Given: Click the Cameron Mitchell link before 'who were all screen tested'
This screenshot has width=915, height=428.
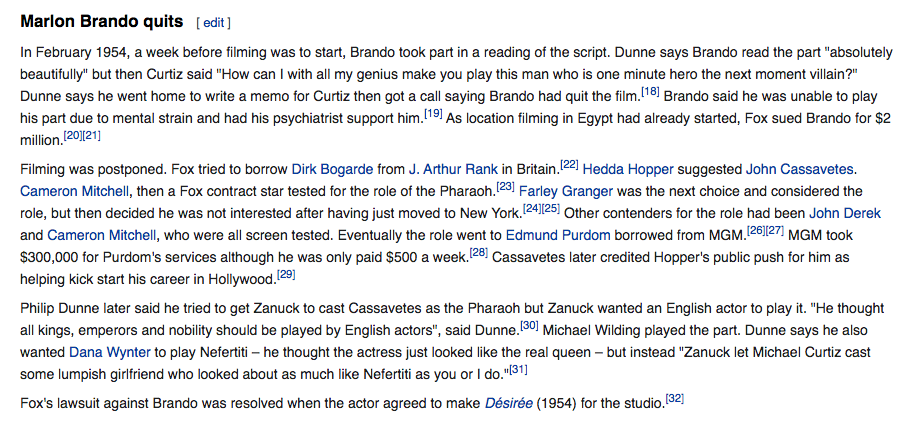Looking at the screenshot, I should [x=102, y=235].
